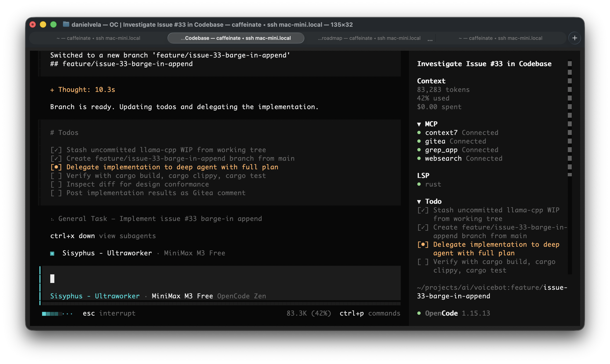Toggle the Stash uncommitted llama-cpp checkbox in main pane

(x=56, y=150)
